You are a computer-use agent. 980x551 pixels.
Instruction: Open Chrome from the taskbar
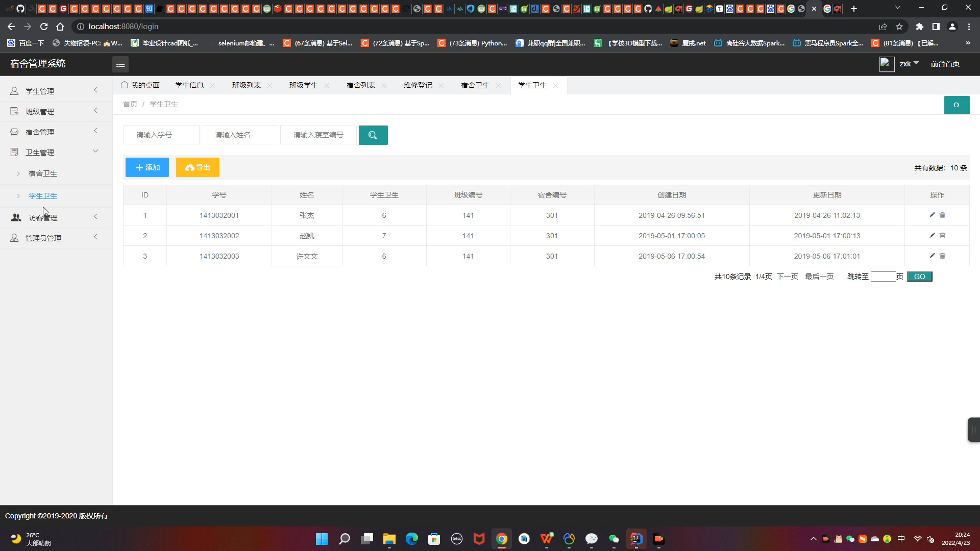coord(502,539)
